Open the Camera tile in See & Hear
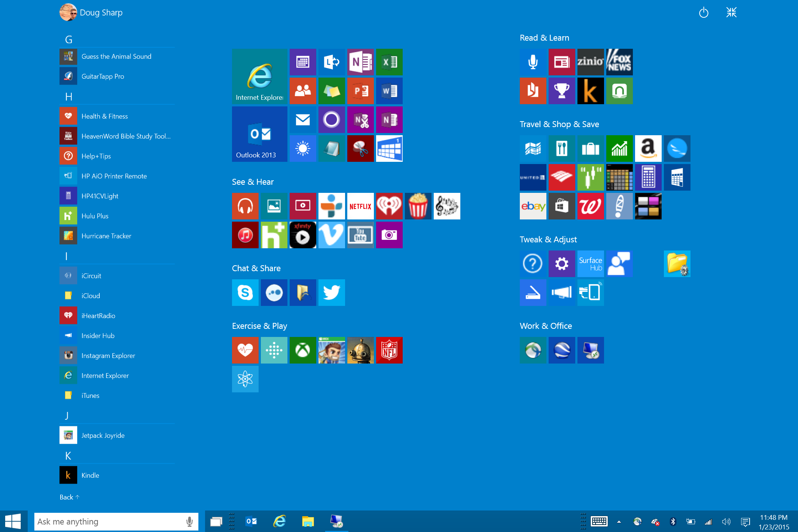798x532 pixels. pos(389,235)
